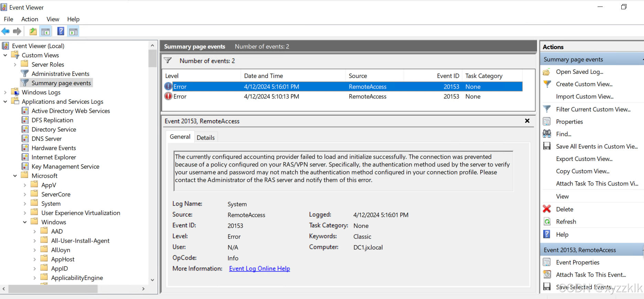644x299 pixels.
Task: Click the tree pane vertical scrollbar down arrow
Action: click(153, 280)
